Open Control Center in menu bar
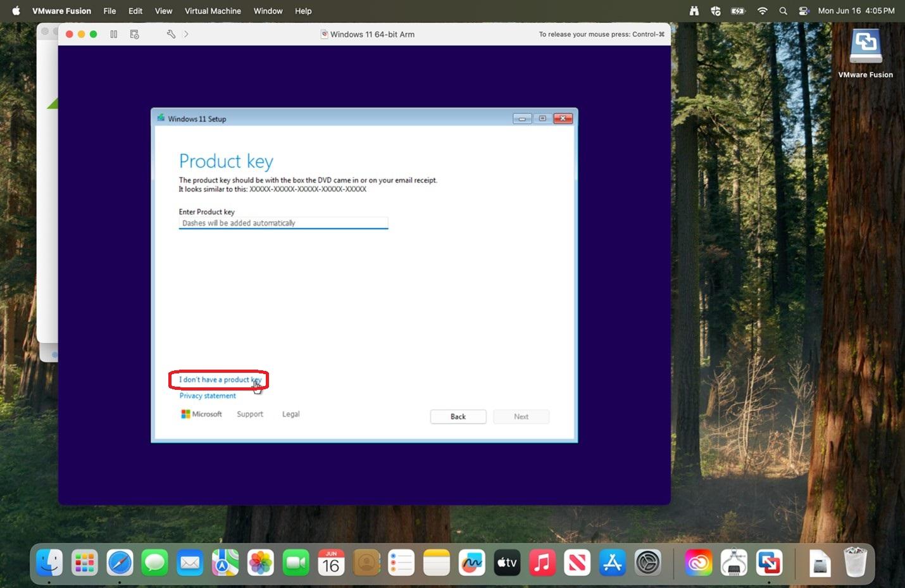This screenshot has width=905, height=588. 804,11
